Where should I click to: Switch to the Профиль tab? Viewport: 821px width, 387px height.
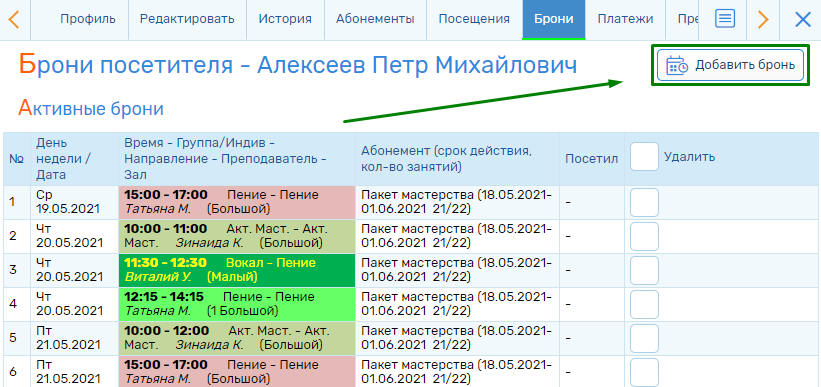tap(87, 20)
